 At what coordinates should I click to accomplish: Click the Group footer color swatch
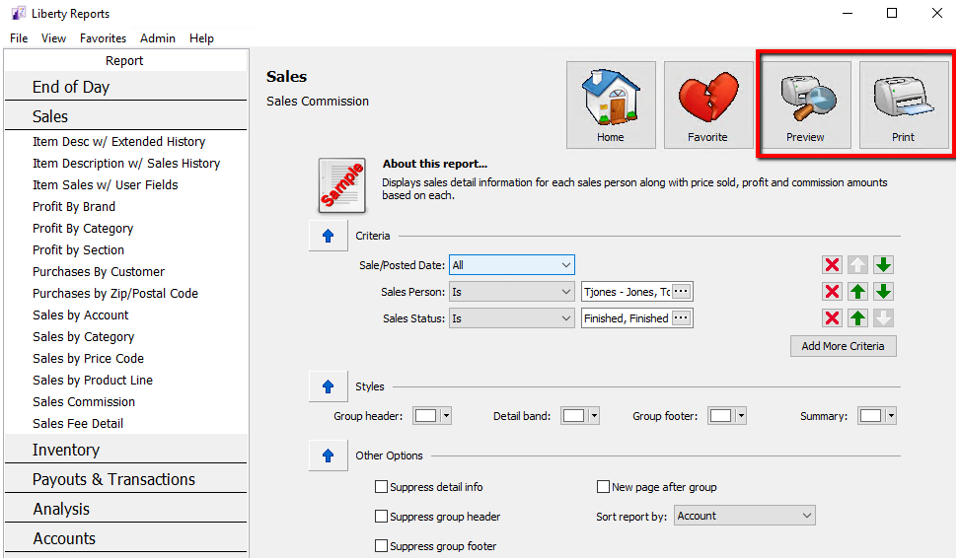[720, 416]
